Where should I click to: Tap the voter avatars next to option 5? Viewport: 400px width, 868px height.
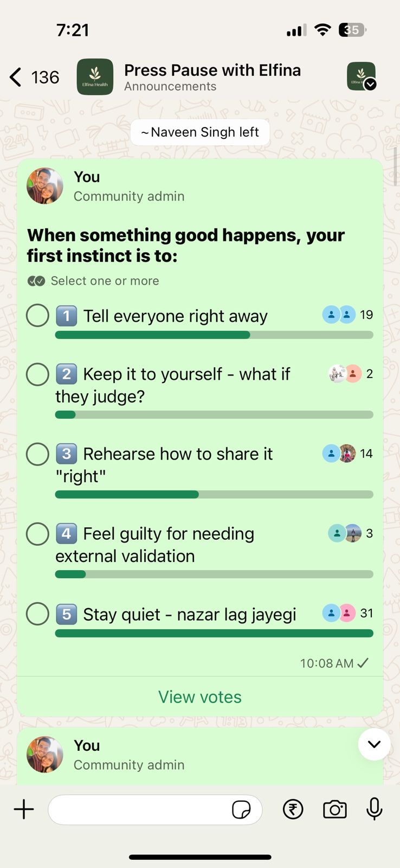click(x=339, y=612)
